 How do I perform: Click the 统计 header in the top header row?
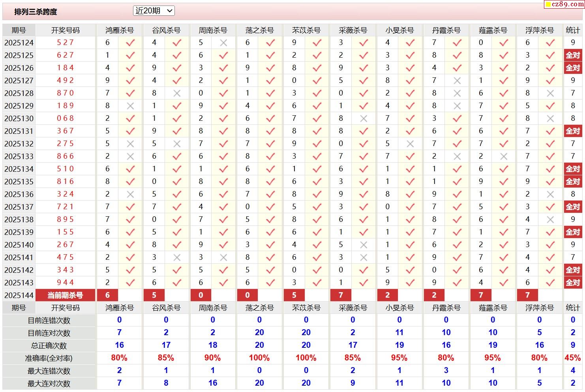[x=573, y=30]
